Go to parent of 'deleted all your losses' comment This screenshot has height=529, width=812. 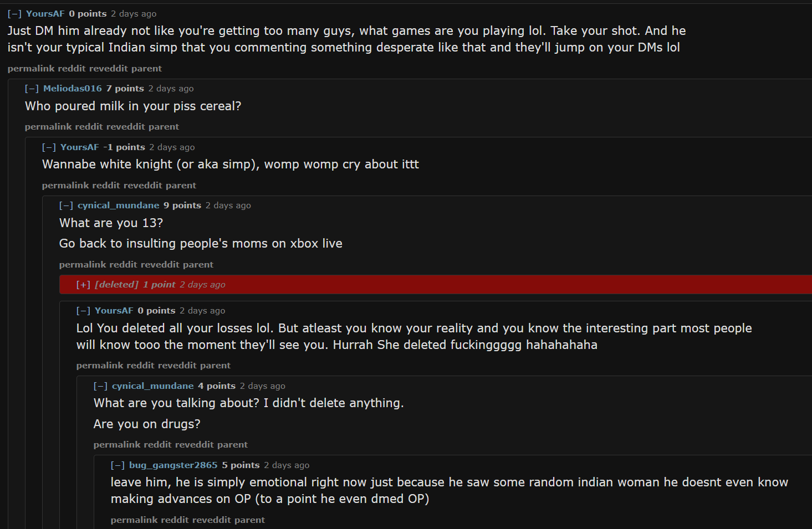coord(215,366)
